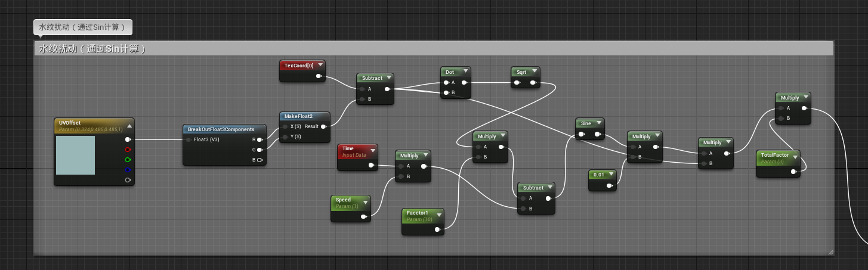Expand the TexCoord[0] node arrow
The height and width of the screenshot is (270, 868).
click(320, 65)
